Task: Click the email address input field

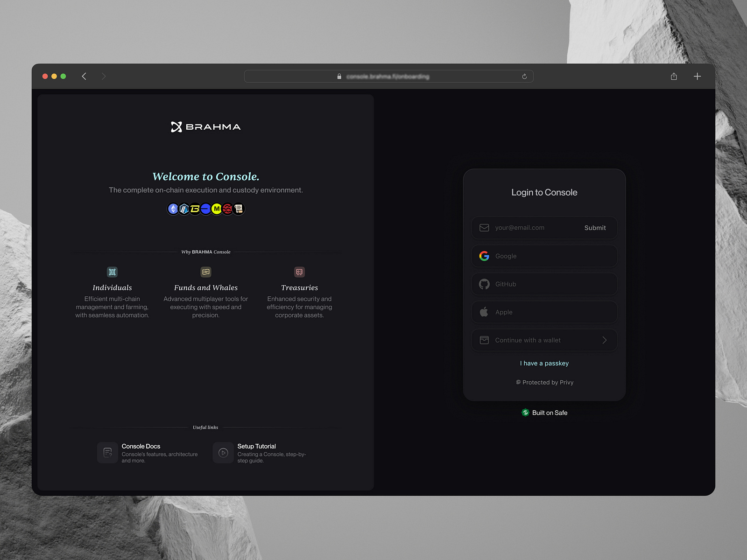Action: [519, 228]
